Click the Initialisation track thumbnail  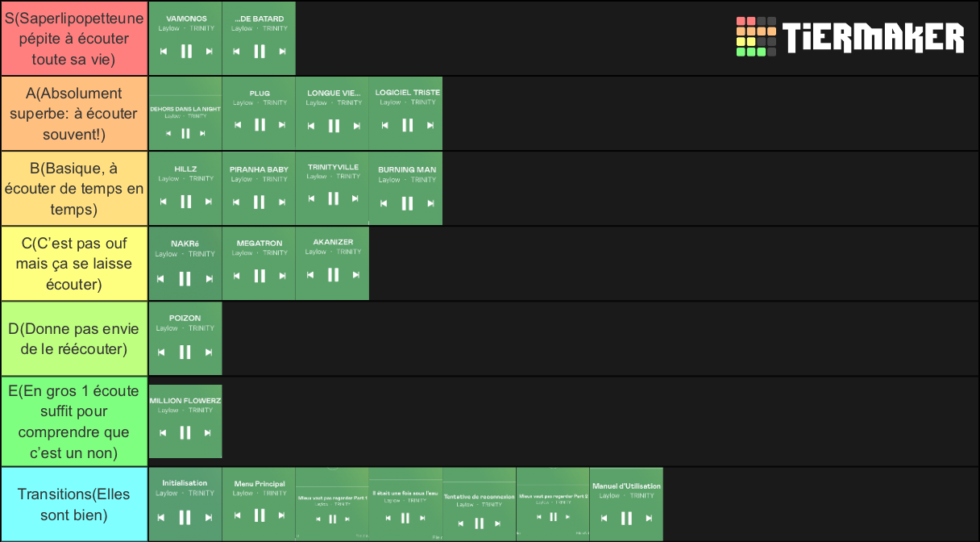click(185, 504)
